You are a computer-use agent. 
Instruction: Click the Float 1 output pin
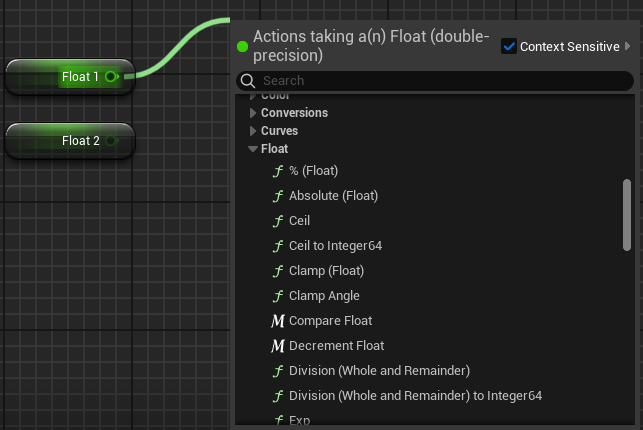[x=111, y=76]
